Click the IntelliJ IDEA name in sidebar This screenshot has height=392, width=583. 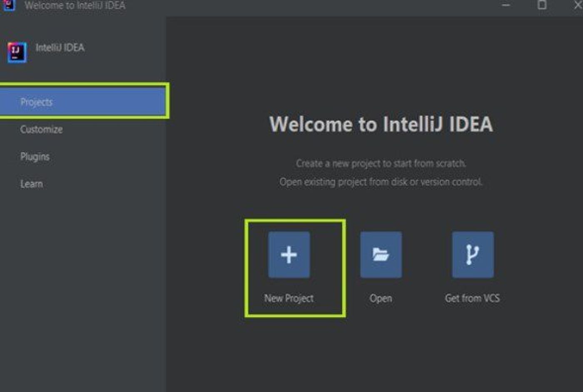[x=60, y=47]
